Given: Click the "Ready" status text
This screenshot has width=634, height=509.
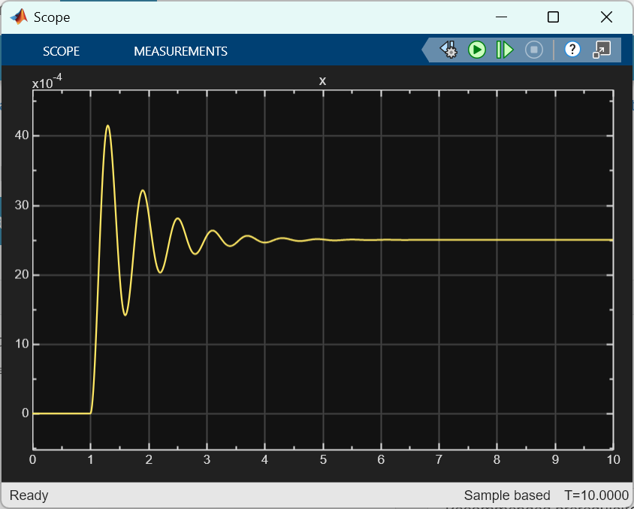Looking at the screenshot, I should (29, 495).
